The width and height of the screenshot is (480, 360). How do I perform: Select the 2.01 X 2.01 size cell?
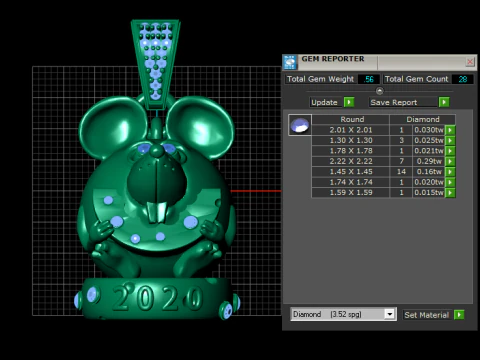click(x=351, y=130)
